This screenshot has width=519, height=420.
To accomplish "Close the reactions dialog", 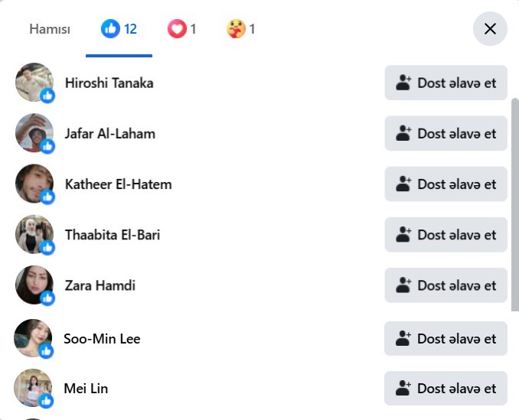I will tap(490, 29).
